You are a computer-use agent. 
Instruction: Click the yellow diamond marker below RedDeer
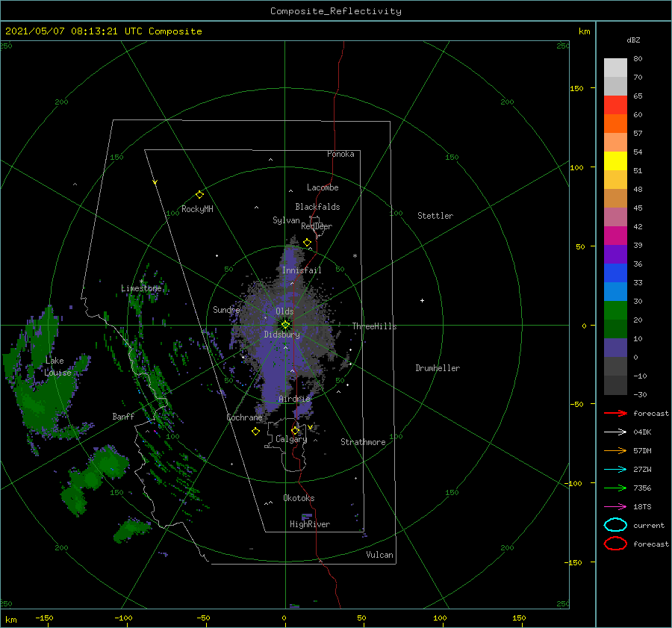click(x=308, y=243)
